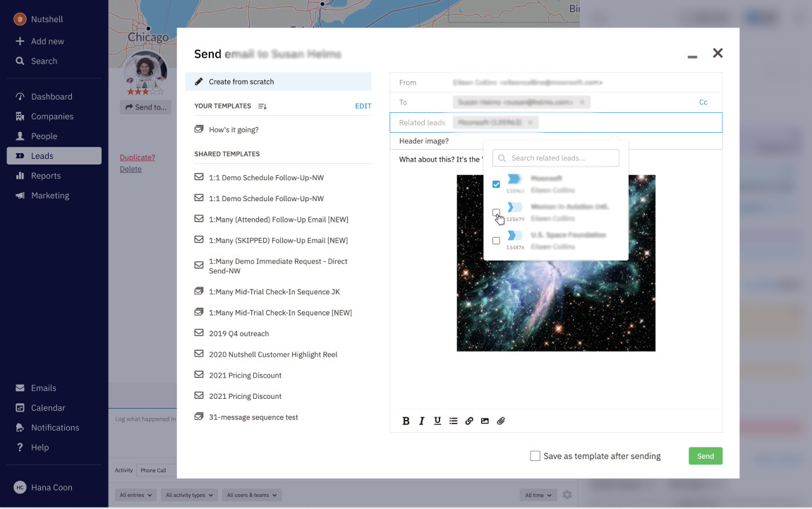
Task: Open the All activity types dropdown
Action: (188, 495)
